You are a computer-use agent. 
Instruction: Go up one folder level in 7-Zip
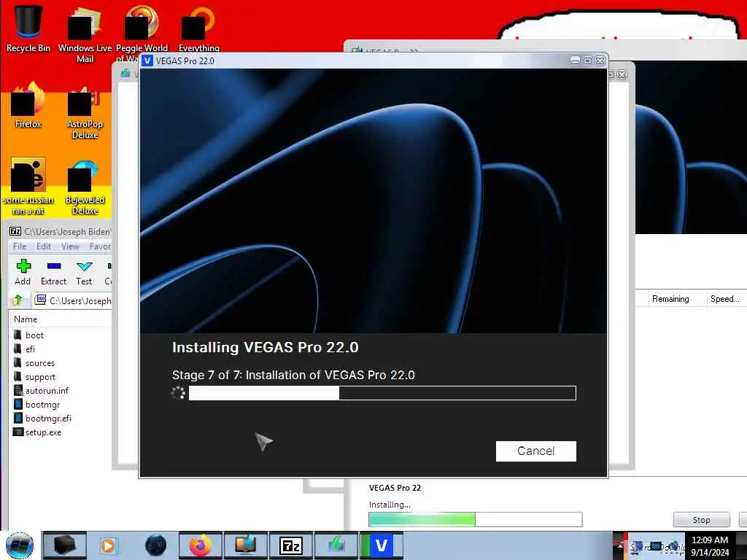18,300
